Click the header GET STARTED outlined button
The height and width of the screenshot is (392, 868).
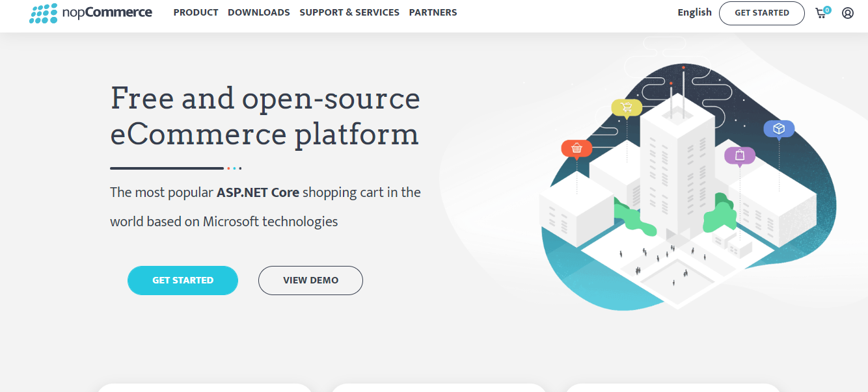pyautogui.click(x=761, y=12)
